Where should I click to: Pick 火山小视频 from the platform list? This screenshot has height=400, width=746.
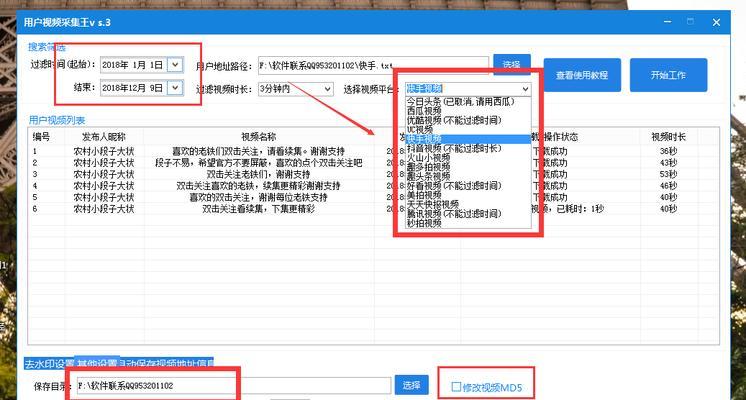click(x=428, y=157)
